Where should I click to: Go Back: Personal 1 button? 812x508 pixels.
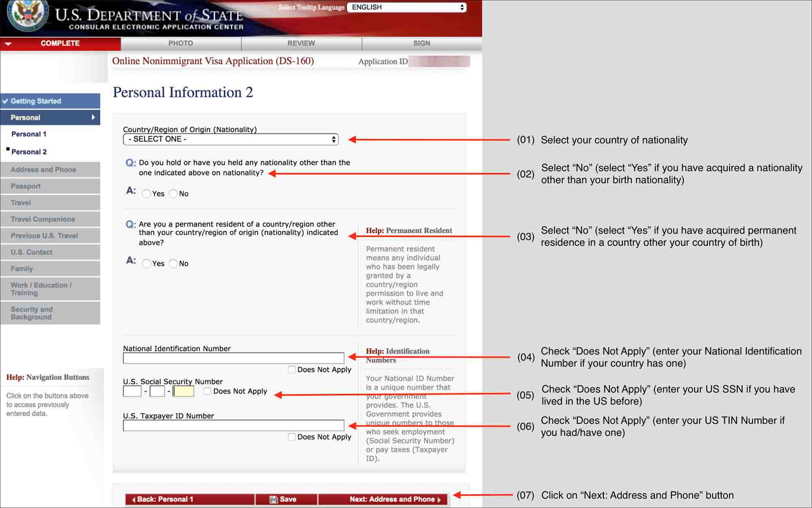[x=190, y=499]
